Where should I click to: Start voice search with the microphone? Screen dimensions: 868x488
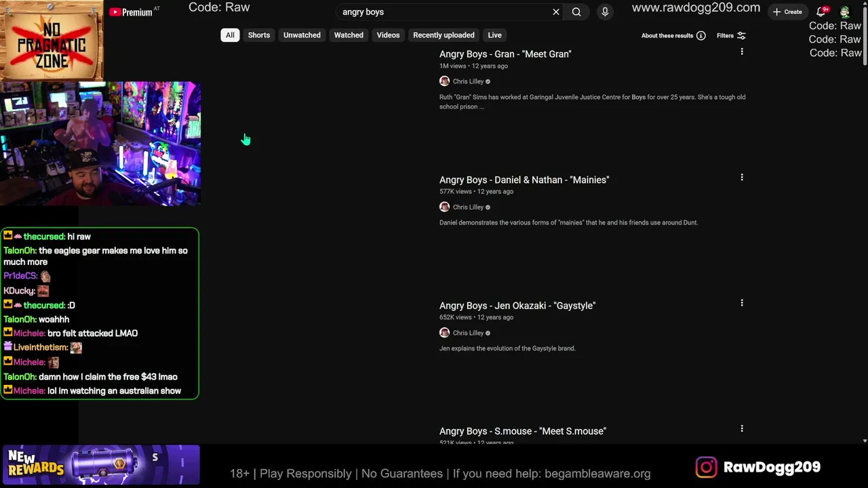tap(605, 12)
